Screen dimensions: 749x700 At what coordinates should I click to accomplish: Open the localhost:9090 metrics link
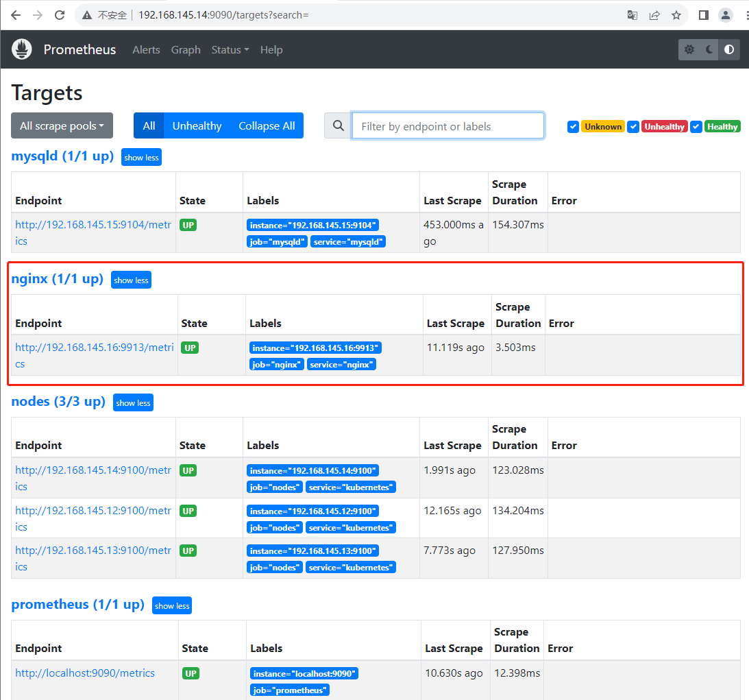coord(85,673)
